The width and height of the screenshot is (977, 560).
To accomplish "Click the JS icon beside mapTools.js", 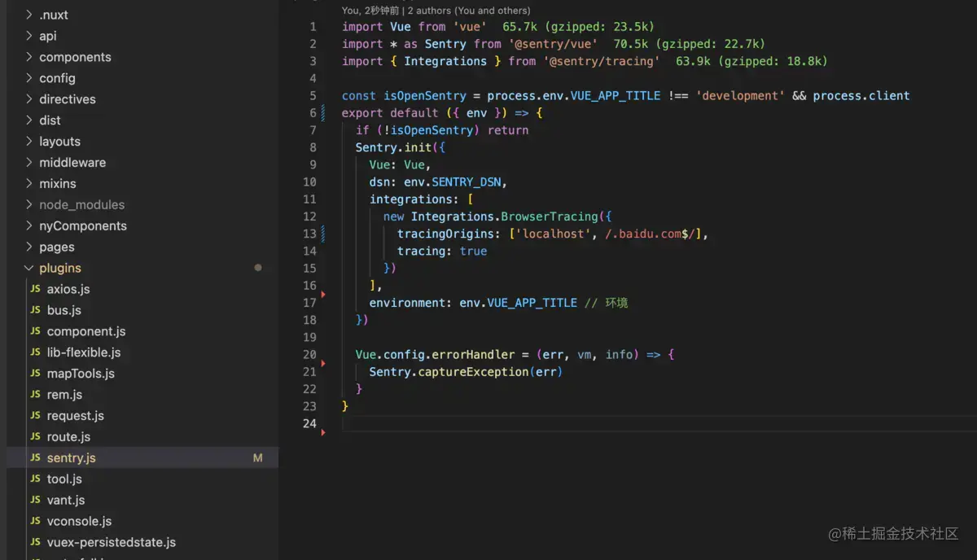I will click(x=35, y=374).
